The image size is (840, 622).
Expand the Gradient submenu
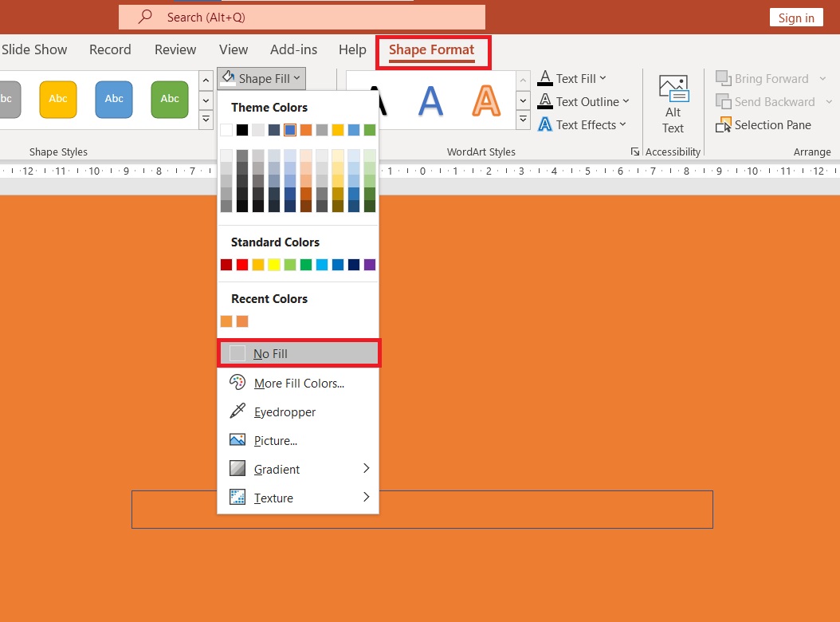367,468
